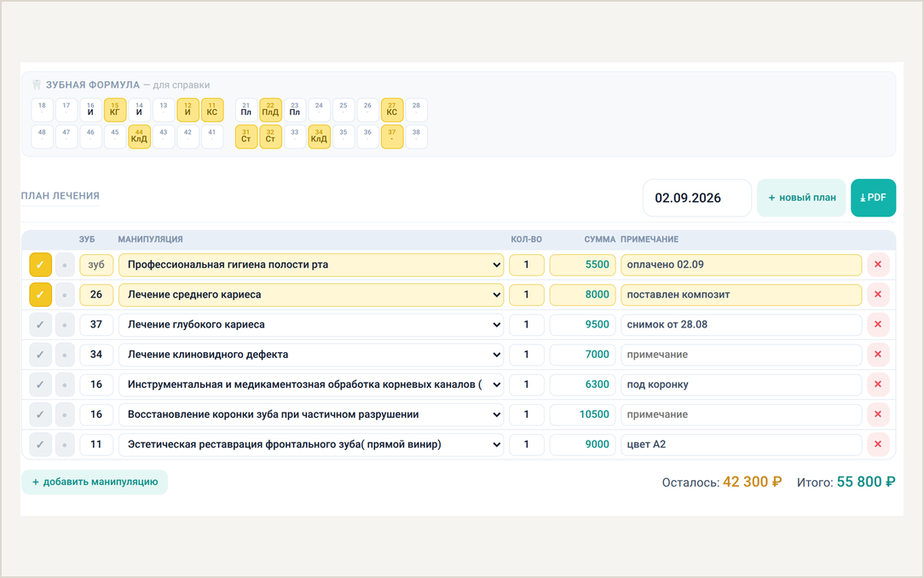Expand the Лечение глубокого кариеса dropdown
The height and width of the screenshot is (578, 924).
pyautogui.click(x=311, y=325)
